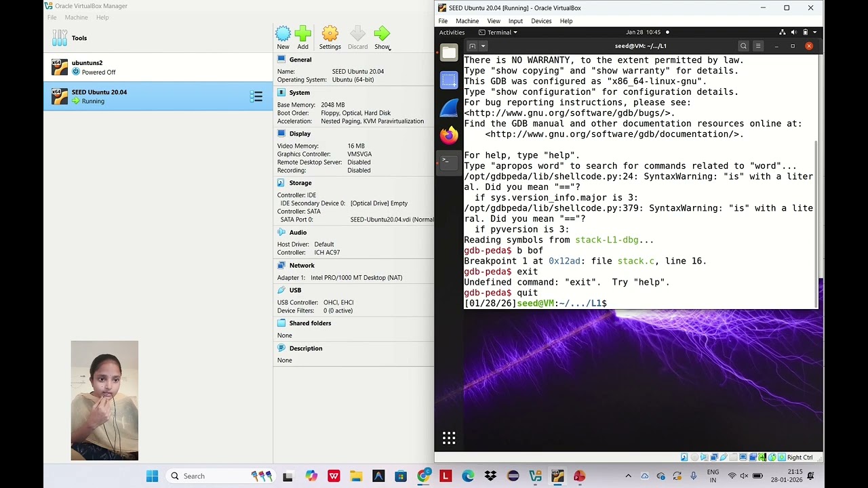The image size is (868, 488).
Task: Open Machine menu in SEED Ubuntu VM window
Action: point(467,21)
